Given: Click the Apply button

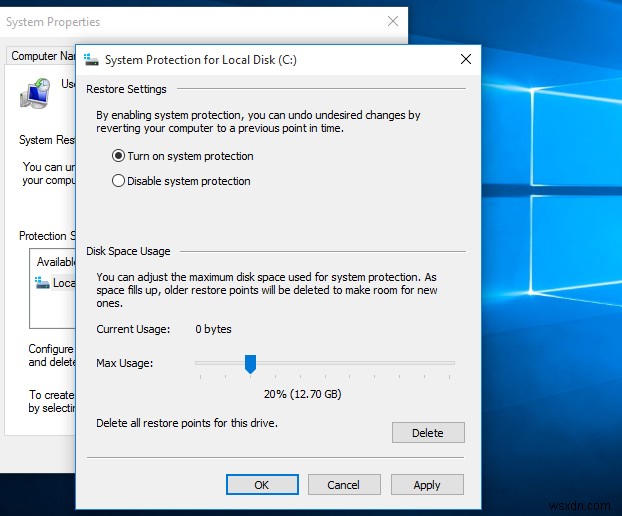Looking at the screenshot, I should point(427,485).
